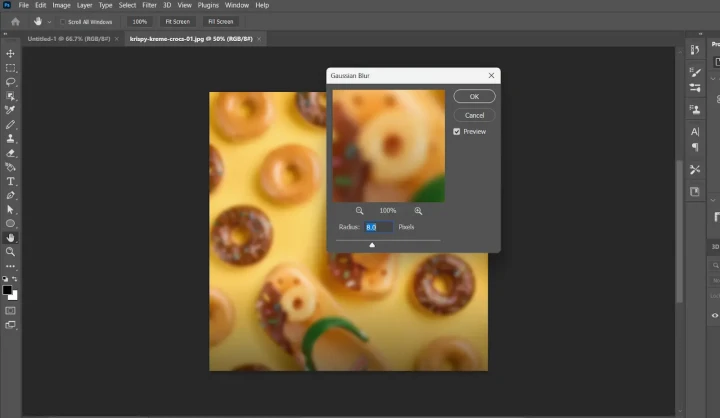Select the Rectangular Marquee tool
720x418 pixels.
(10, 68)
